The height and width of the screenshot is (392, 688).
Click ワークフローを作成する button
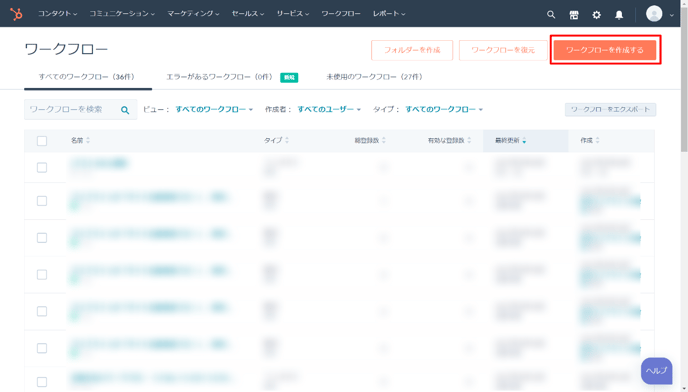point(605,50)
